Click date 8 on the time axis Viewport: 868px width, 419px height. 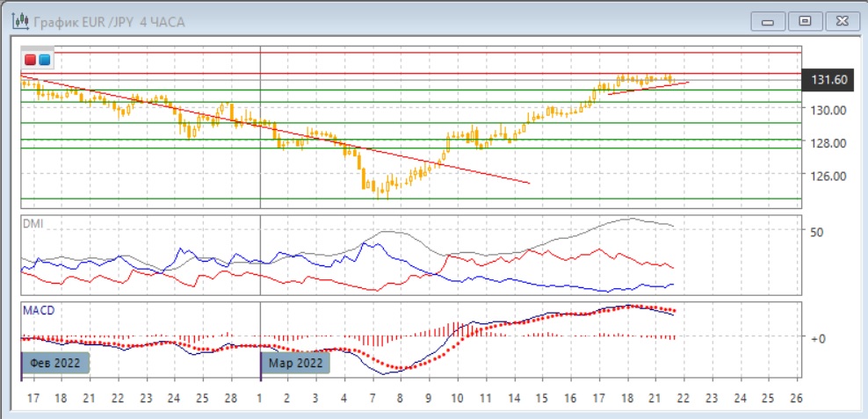click(401, 397)
